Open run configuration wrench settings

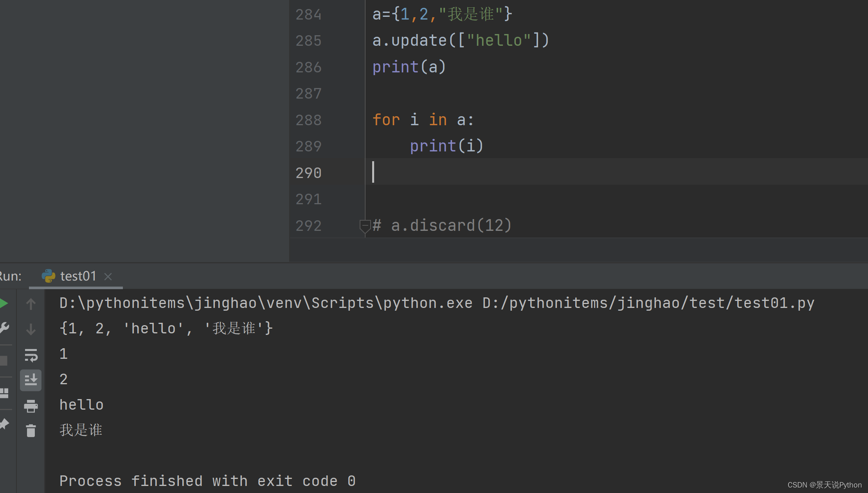pyautogui.click(x=4, y=328)
